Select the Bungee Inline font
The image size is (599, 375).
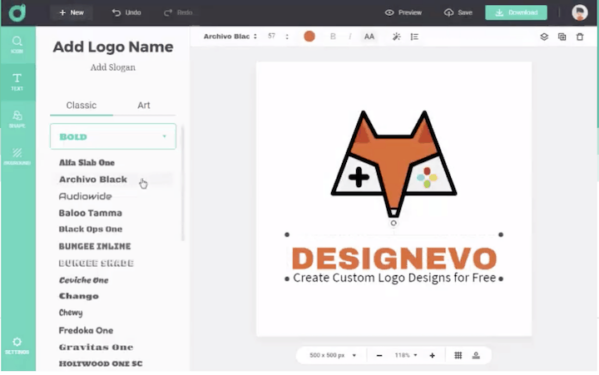click(95, 246)
